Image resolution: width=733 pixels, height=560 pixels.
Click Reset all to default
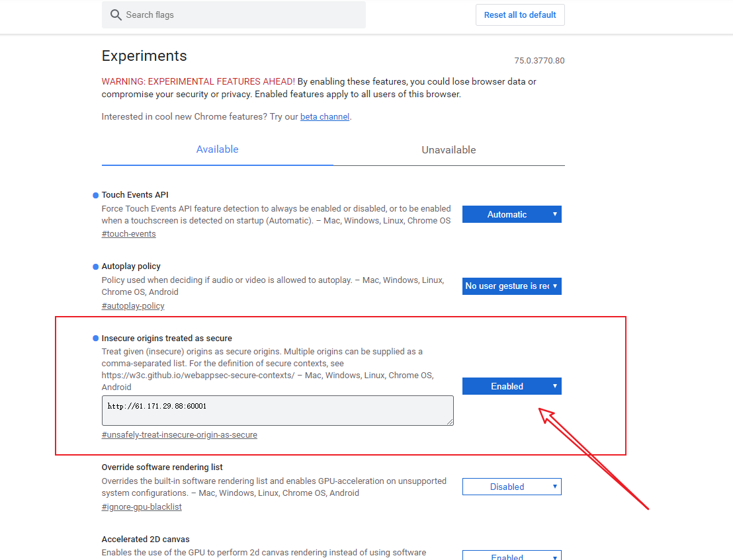520,15
